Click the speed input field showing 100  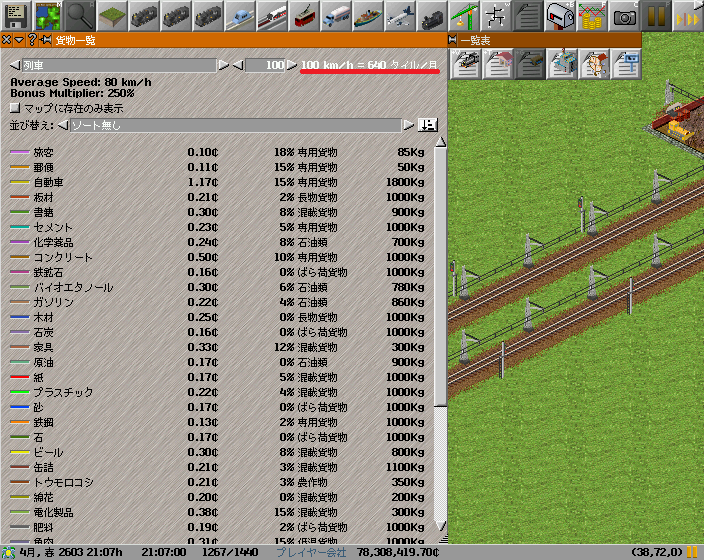pos(265,65)
